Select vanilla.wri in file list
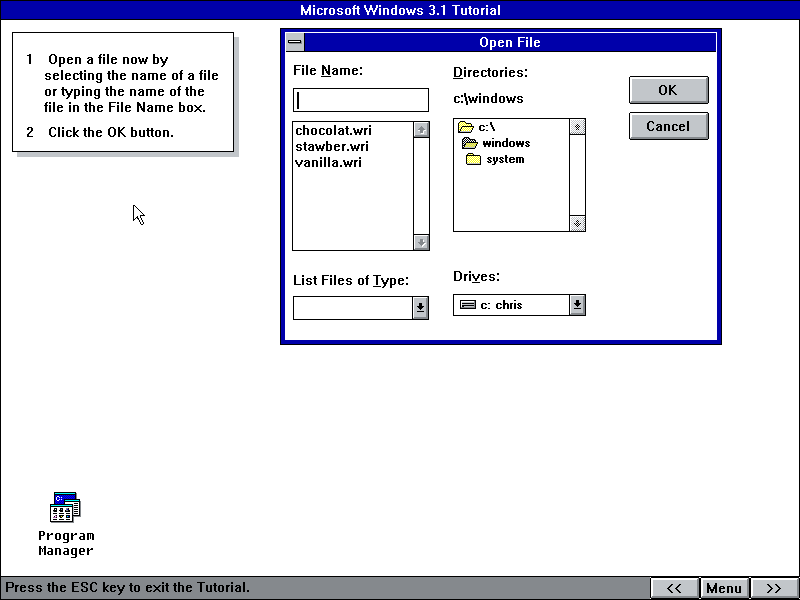 [329, 162]
